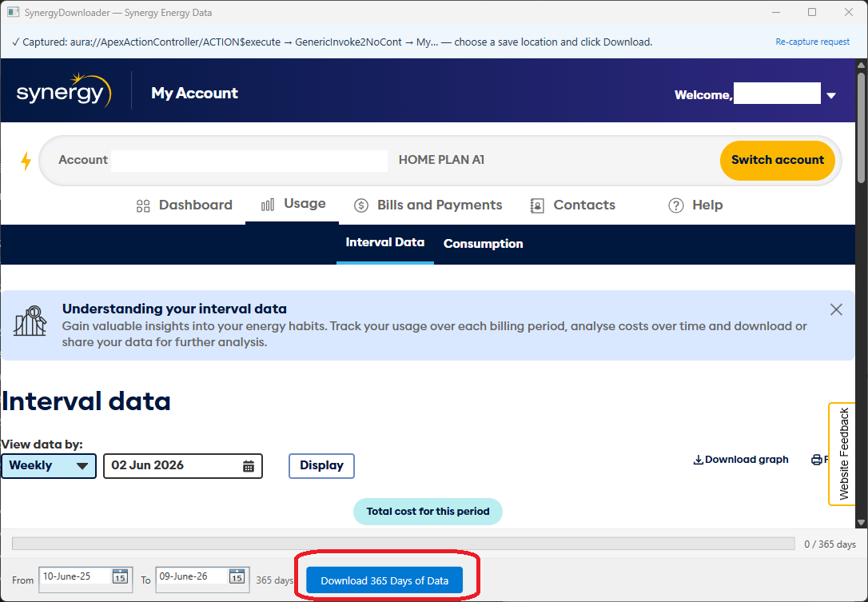Open Bills and Payments menu
The width and height of the screenshot is (868, 602).
tap(428, 205)
